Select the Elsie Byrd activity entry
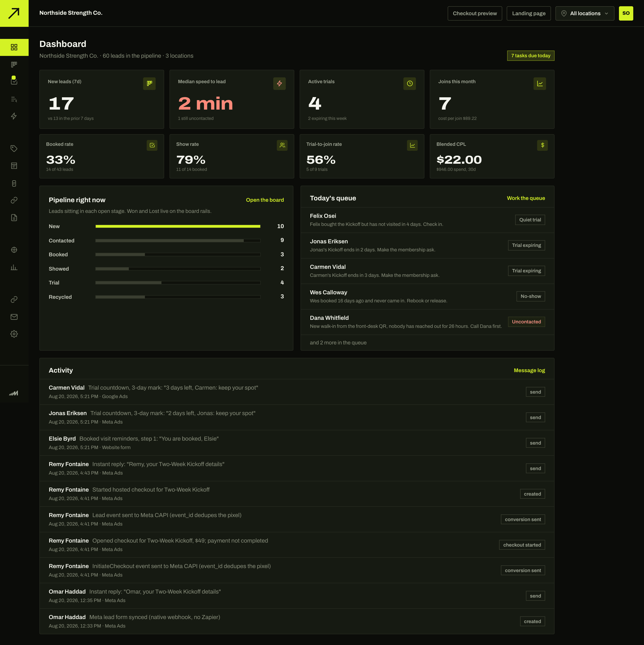 [x=297, y=443]
